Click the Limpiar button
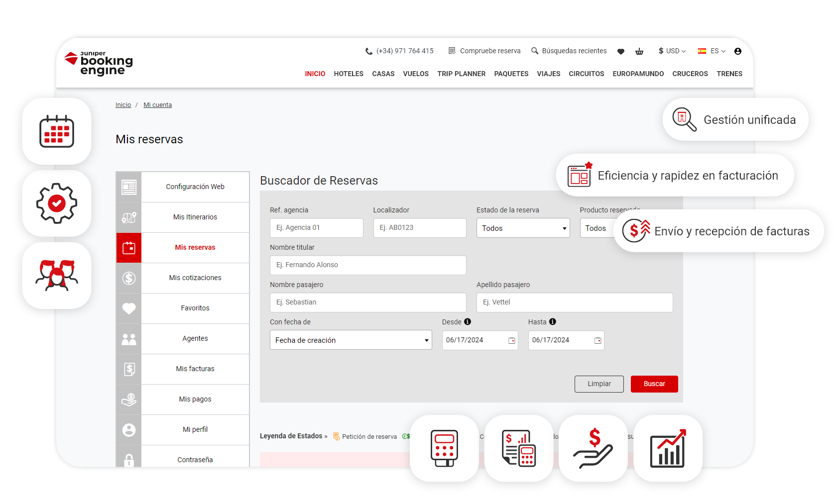835x504 pixels. pos(598,384)
